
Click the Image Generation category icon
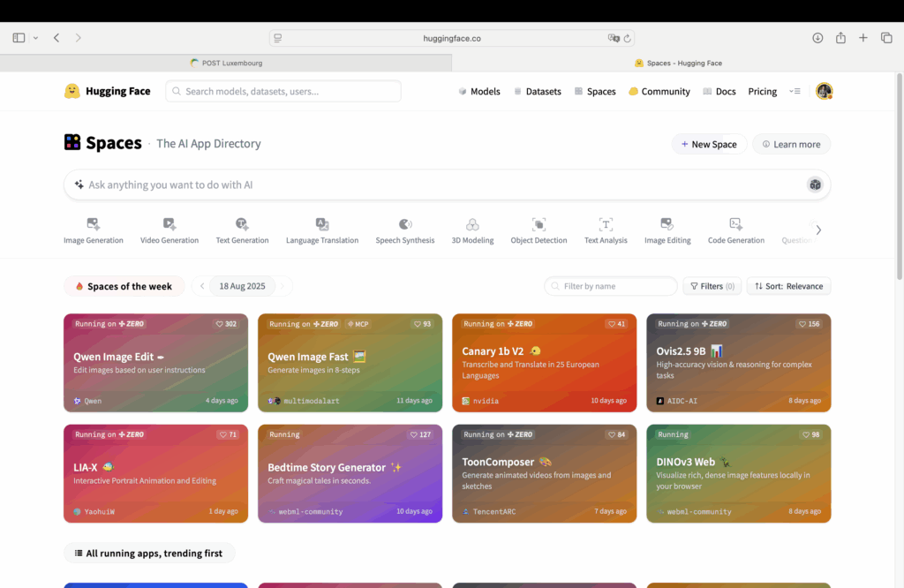(94, 224)
